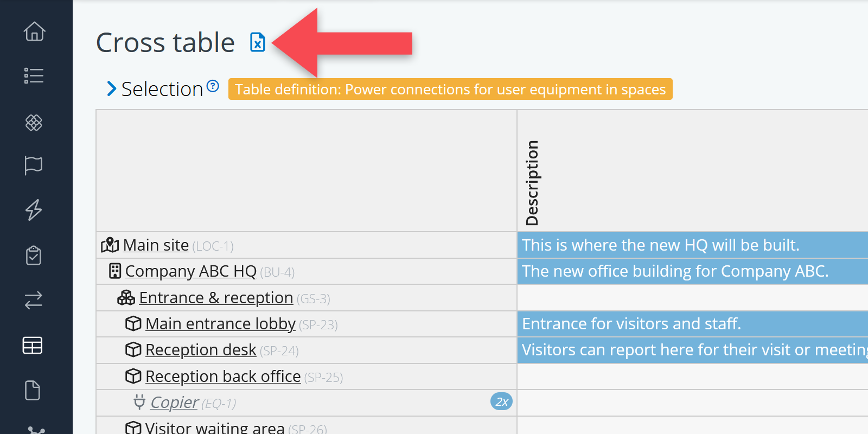Open the Main site link

[156, 245]
